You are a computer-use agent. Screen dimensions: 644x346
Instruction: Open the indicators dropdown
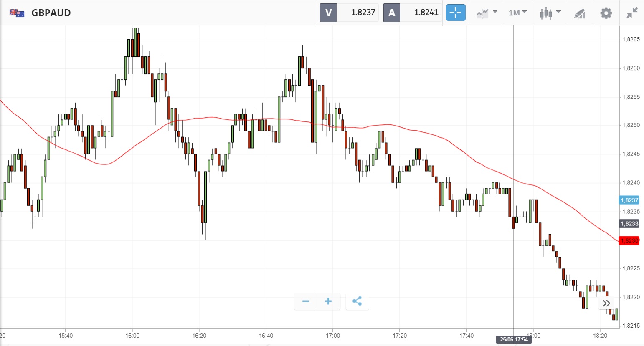pyautogui.click(x=487, y=13)
